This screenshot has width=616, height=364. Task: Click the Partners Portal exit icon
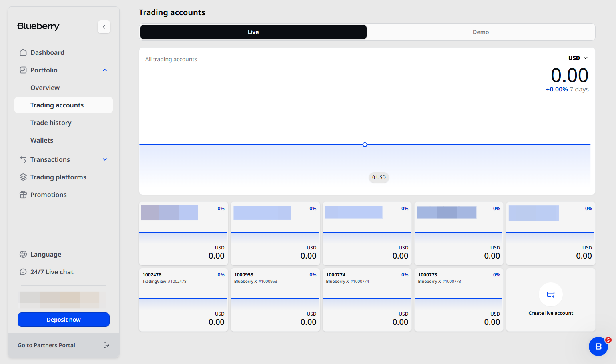click(106, 345)
